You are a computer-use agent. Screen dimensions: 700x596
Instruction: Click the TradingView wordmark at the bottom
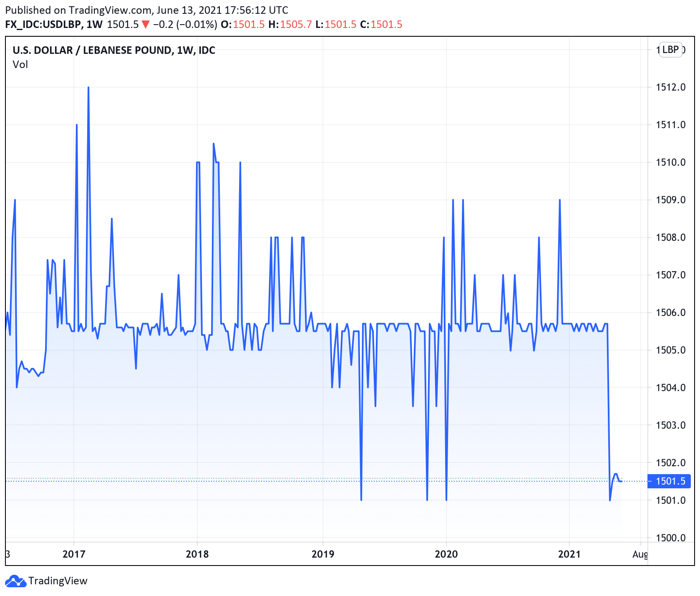point(58,581)
